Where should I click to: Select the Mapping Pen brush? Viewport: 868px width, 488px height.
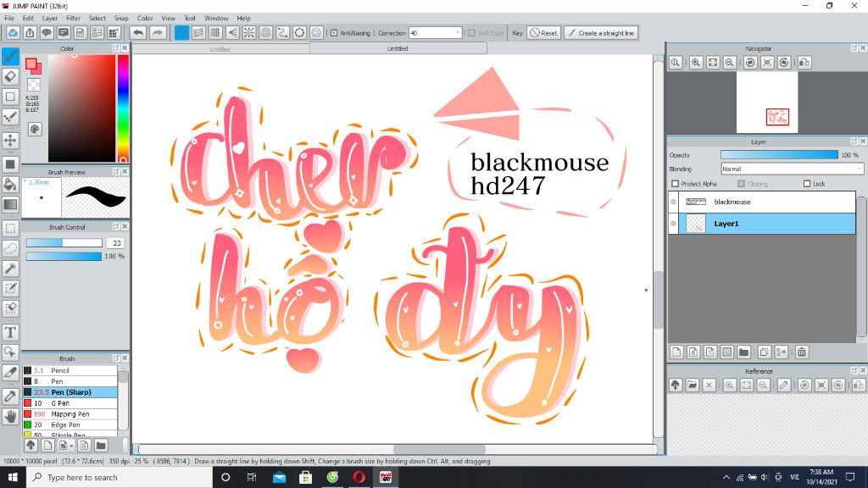click(70, 413)
